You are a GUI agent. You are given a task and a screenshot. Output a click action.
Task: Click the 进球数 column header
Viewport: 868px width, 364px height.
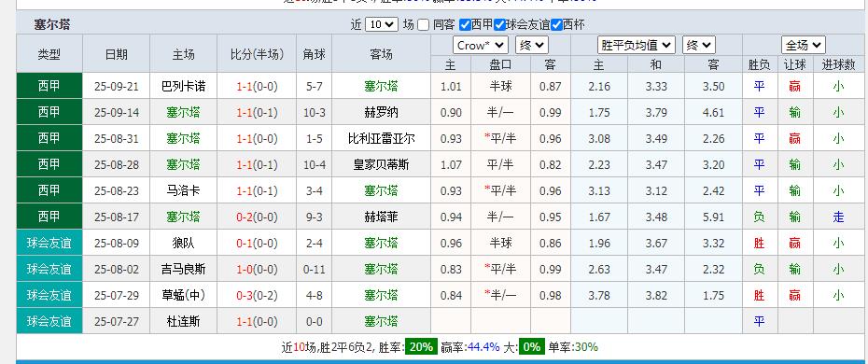[x=838, y=64]
